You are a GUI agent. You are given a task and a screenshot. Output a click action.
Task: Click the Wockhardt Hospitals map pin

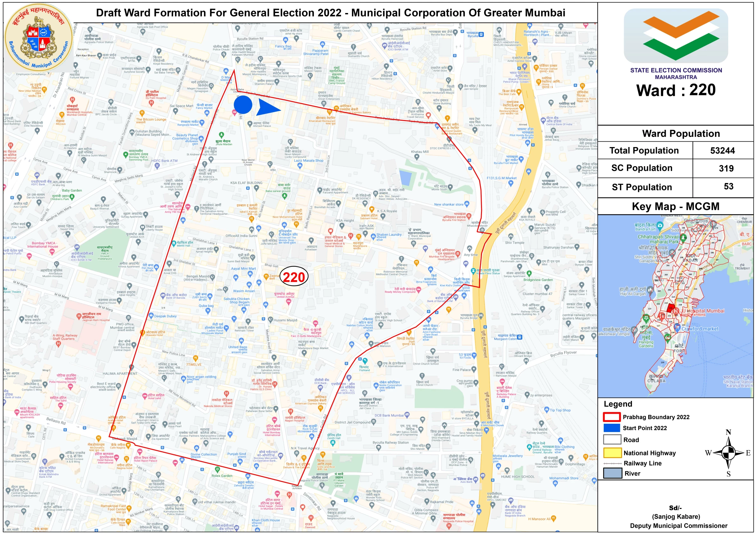[72, 100]
